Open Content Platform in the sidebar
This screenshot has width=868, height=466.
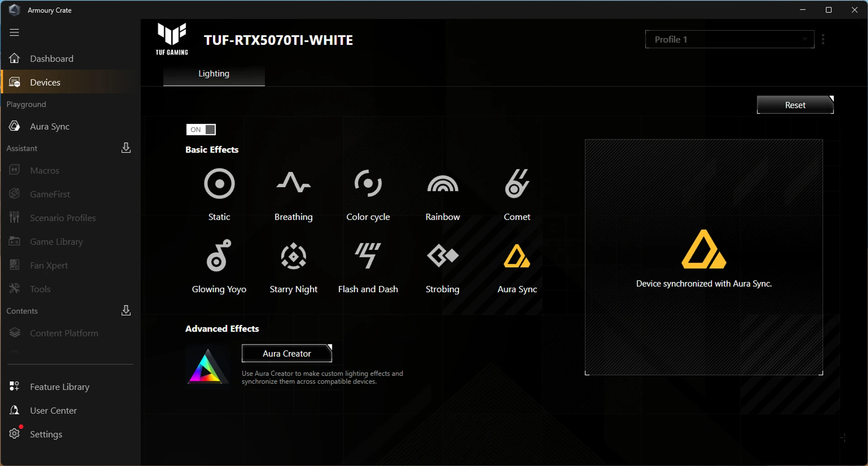point(71,333)
